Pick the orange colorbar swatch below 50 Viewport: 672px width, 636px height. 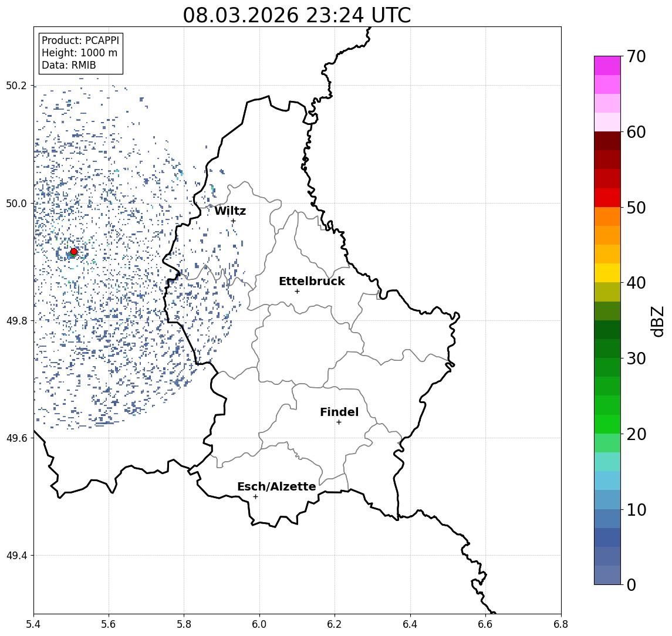[607, 216]
